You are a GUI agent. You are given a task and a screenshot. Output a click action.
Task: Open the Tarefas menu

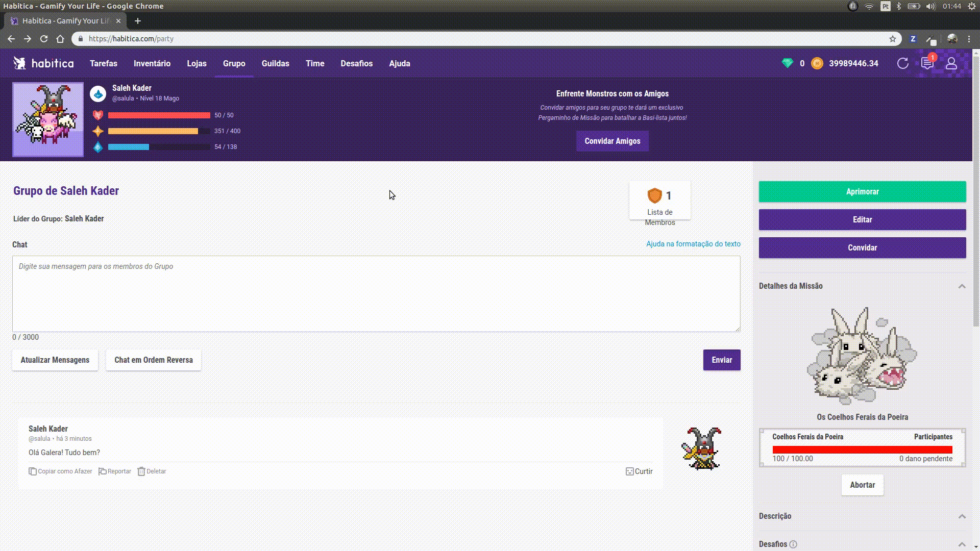[104, 63]
